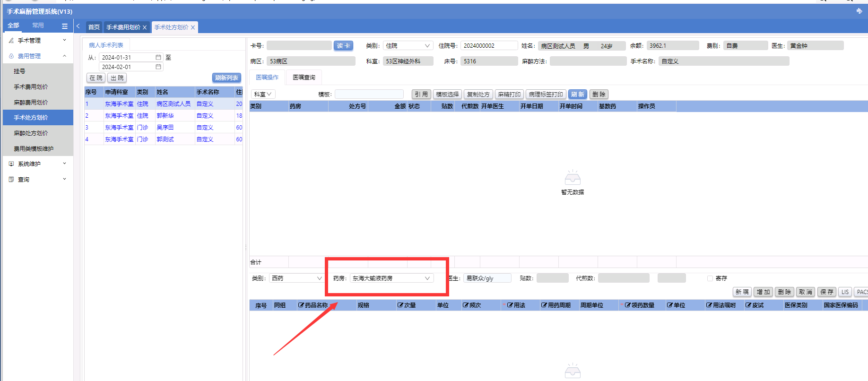
Task: Switch to the 手术费用划价 tab
Action: (x=123, y=27)
